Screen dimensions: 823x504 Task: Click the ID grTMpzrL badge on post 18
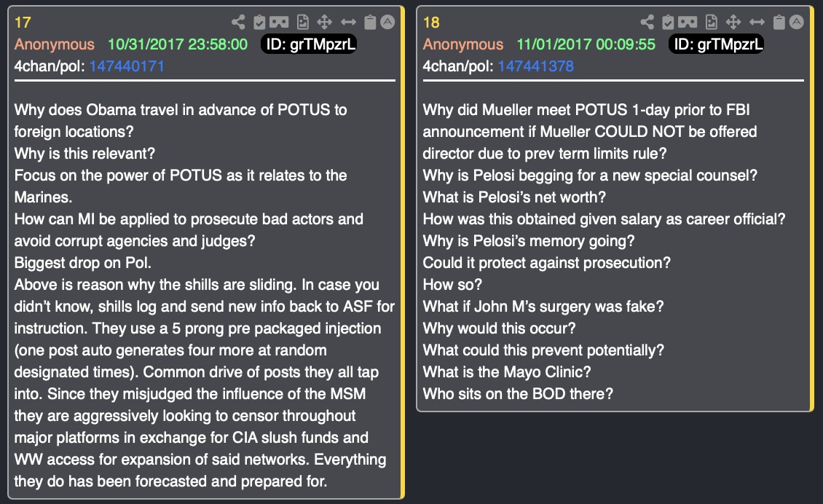click(716, 44)
